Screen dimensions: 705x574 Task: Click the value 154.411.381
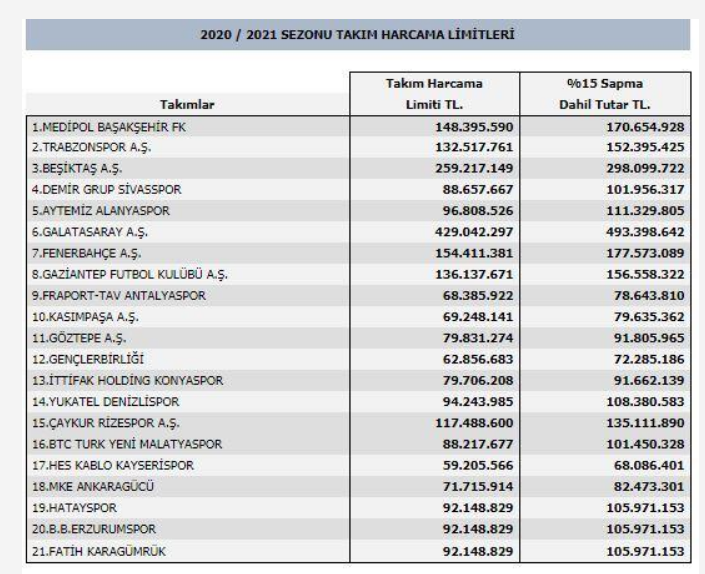(474, 253)
